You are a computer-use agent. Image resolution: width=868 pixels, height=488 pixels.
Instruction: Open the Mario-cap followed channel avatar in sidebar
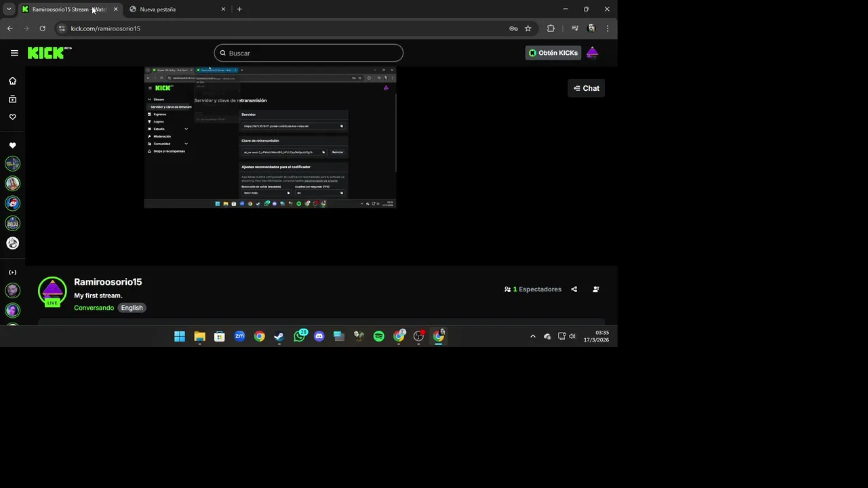[x=12, y=203]
